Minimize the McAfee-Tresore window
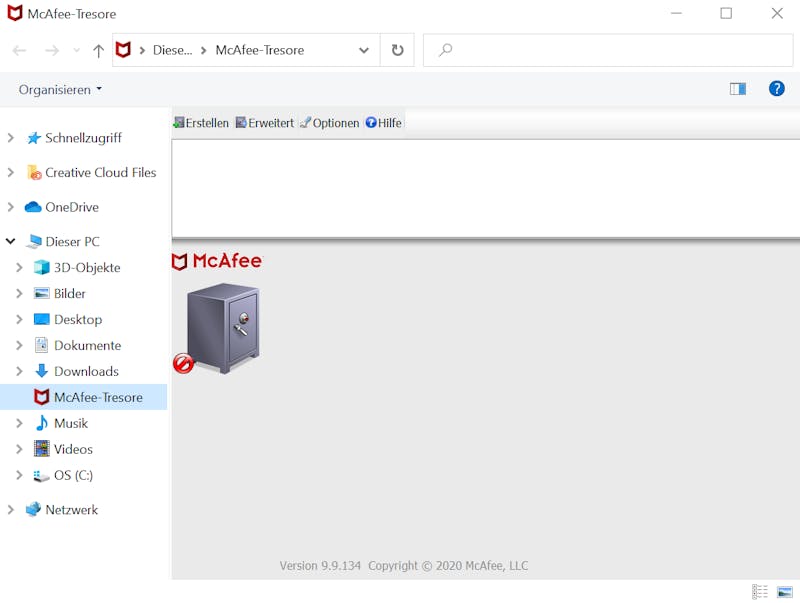Viewport: 800px width, 603px height. (x=677, y=13)
